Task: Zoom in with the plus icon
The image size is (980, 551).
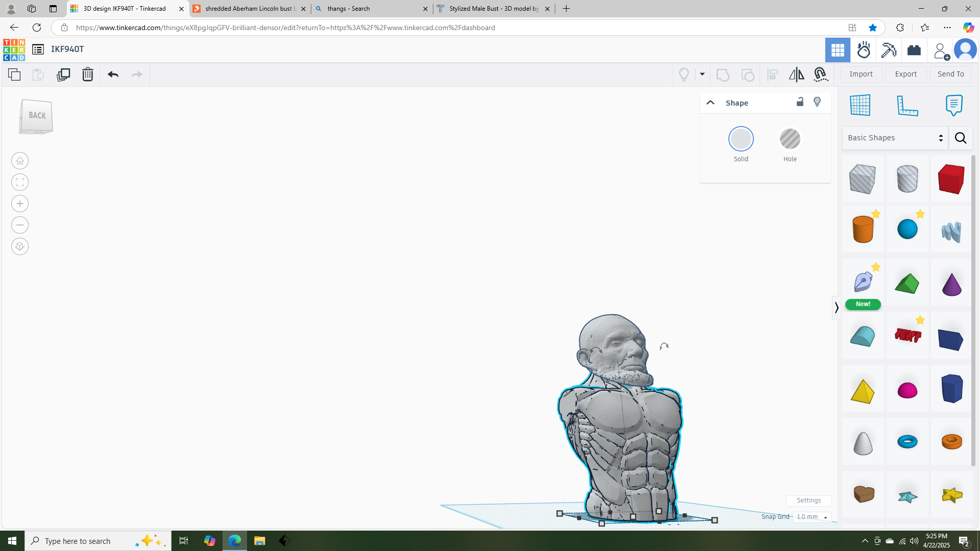Action: [20, 204]
